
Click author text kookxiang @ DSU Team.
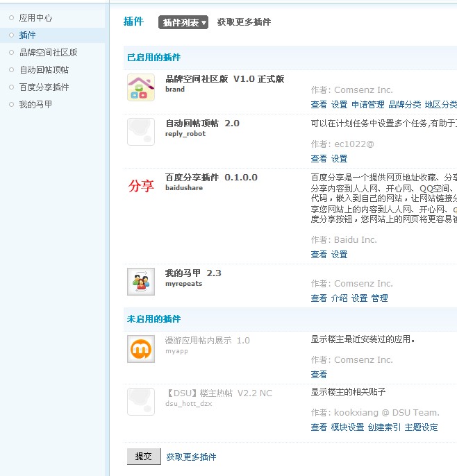[x=387, y=413]
